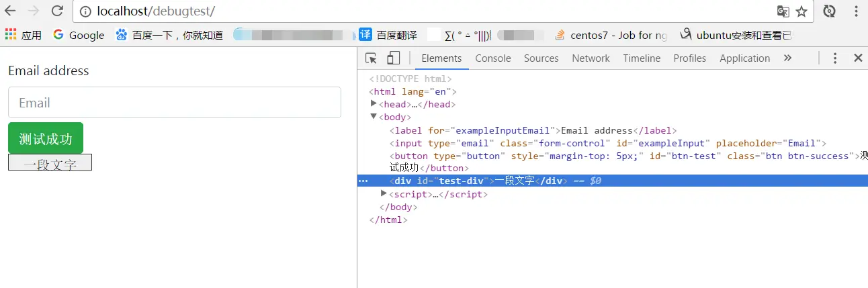Select the div id="test-div" node
Image resolution: width=868 pixels, height=288 pixels.
pos(479,181)
